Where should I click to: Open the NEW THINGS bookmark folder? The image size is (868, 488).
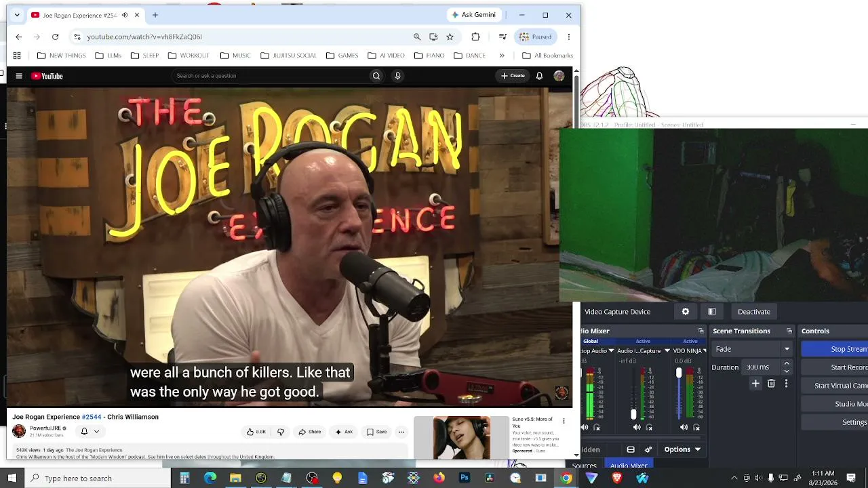pos(61,56)
